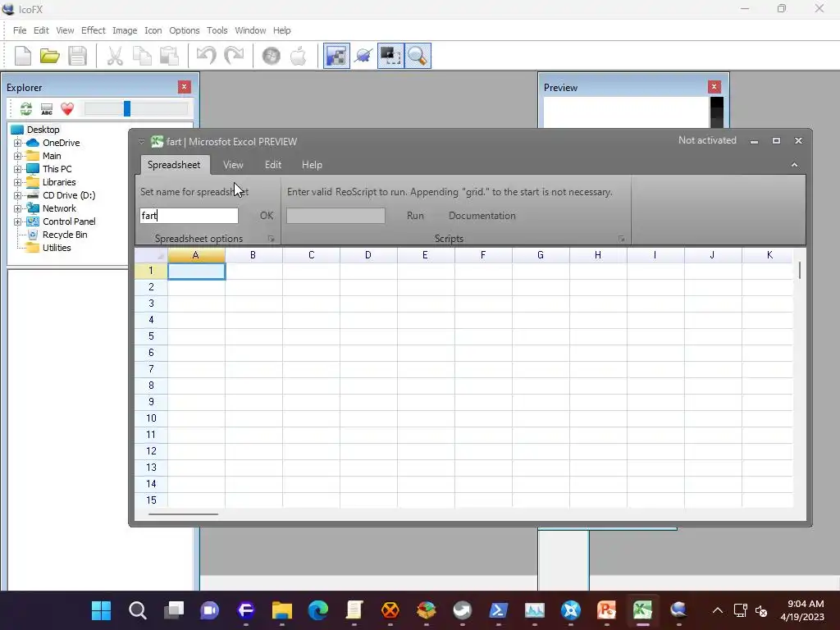Select the Utilities folder in the tree

click(x=57, y=248)
